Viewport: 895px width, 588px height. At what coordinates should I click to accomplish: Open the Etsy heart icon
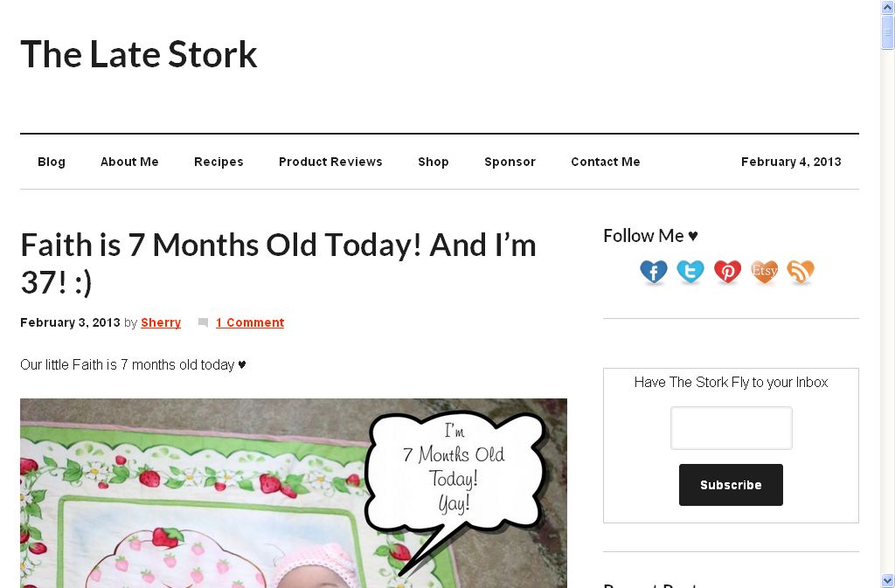(x=764, y=273)
